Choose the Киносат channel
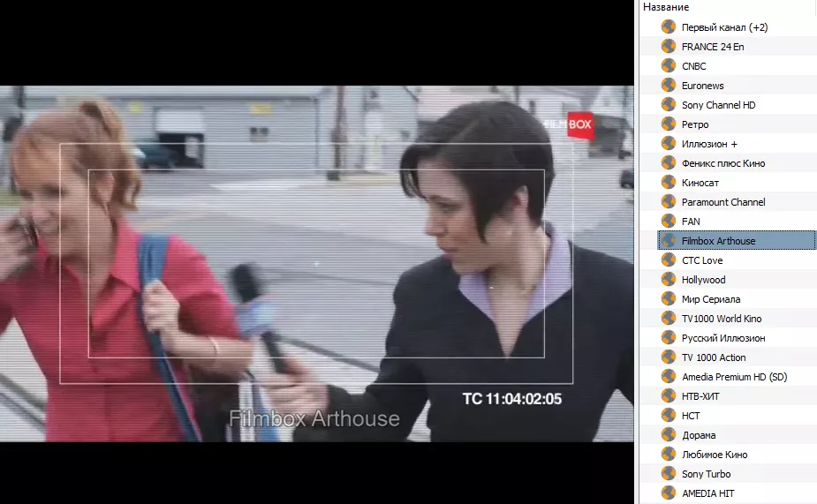The height and width of the screenshot is (504, 817). 700,183
